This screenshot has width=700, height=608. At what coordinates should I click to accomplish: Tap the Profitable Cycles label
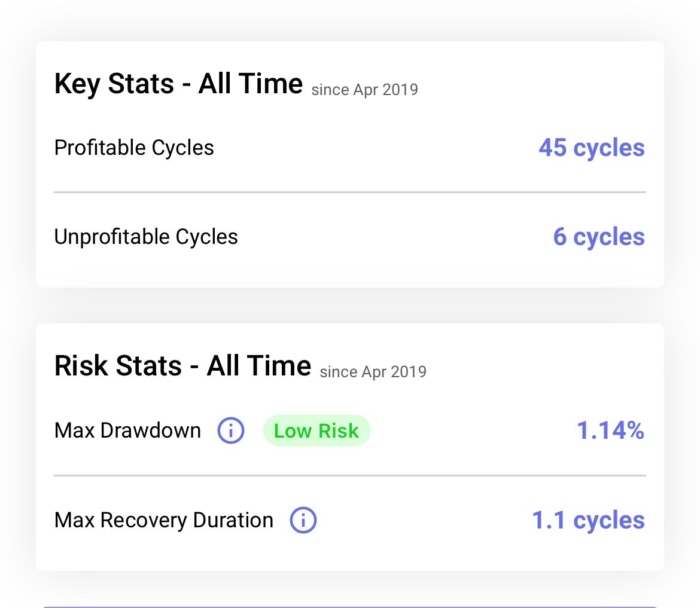click(134, 148)
